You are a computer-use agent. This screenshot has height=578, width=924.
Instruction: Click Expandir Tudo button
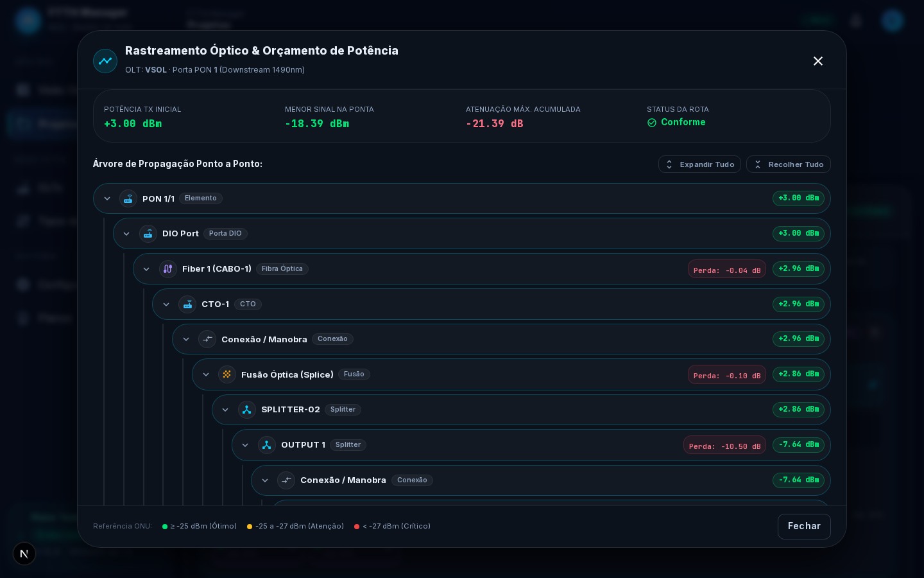click(699, 164)
